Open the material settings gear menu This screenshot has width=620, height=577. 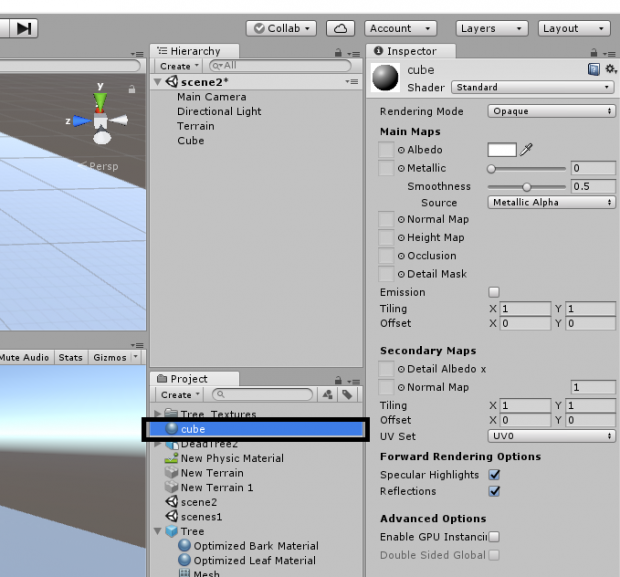click(x=609, y=71)
